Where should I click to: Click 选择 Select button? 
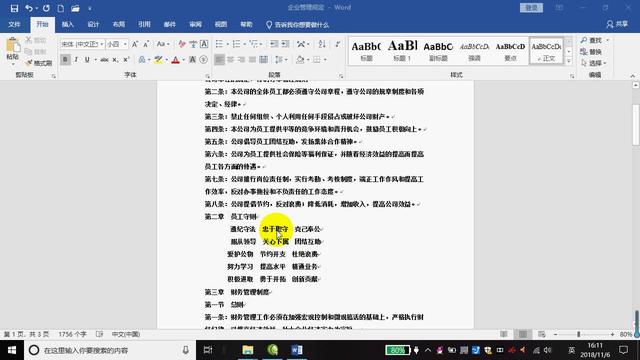[594, 63]
